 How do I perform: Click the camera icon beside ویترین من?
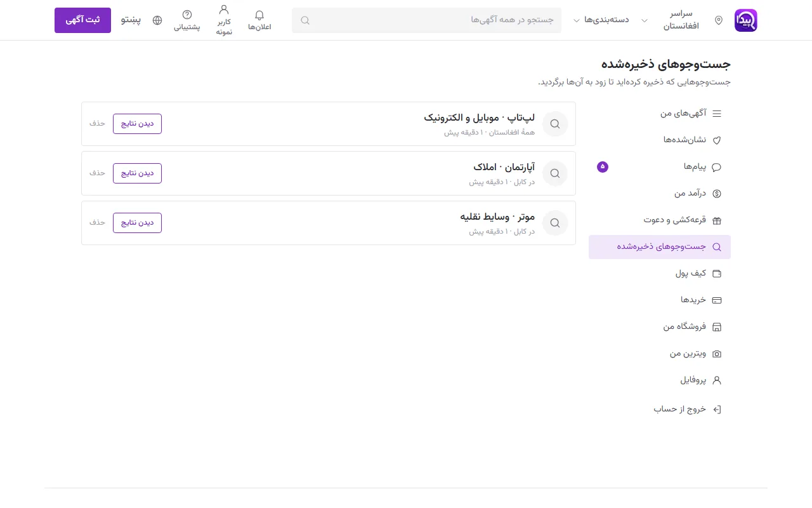pos(717,354)
